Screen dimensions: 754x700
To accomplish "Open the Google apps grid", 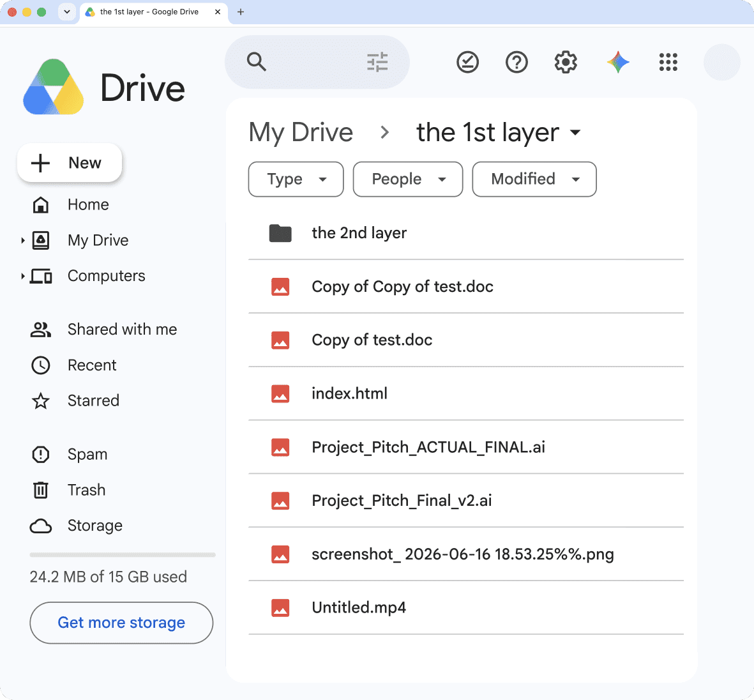I will coord(668,62).
